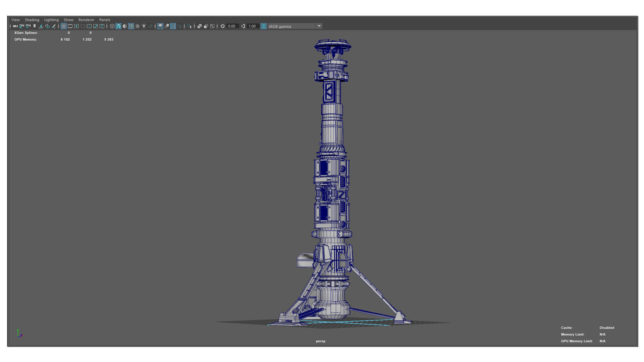Open camera attributes icon
The height and width of the screenshot is (362, 644).
tap(28, 26)
